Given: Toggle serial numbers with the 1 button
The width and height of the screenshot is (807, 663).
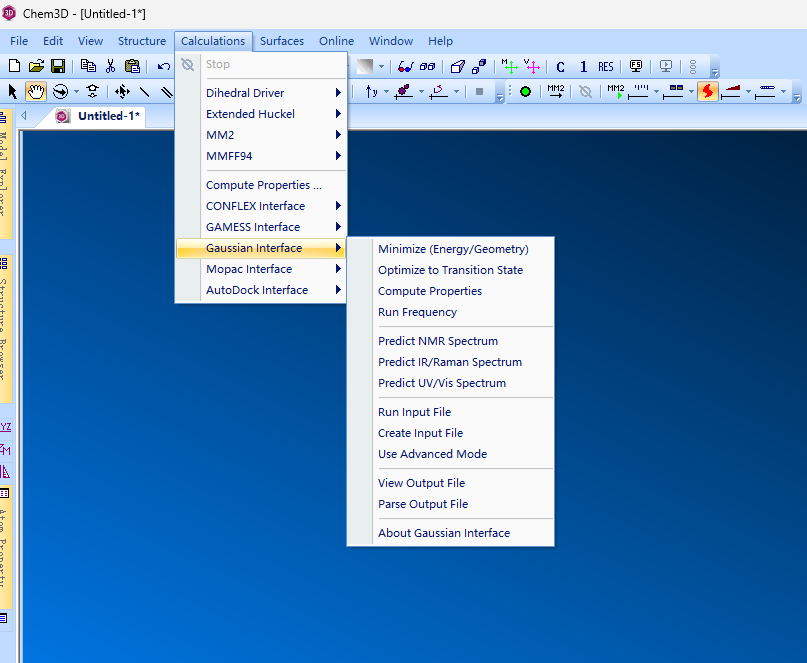Looking at the screenshot, I should pos(583,67).
